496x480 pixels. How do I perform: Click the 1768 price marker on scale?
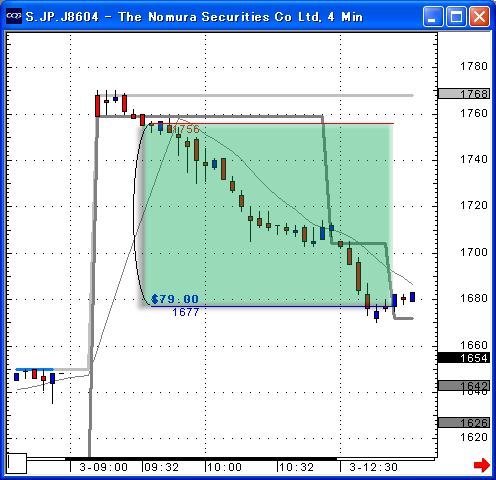point(464,94)
